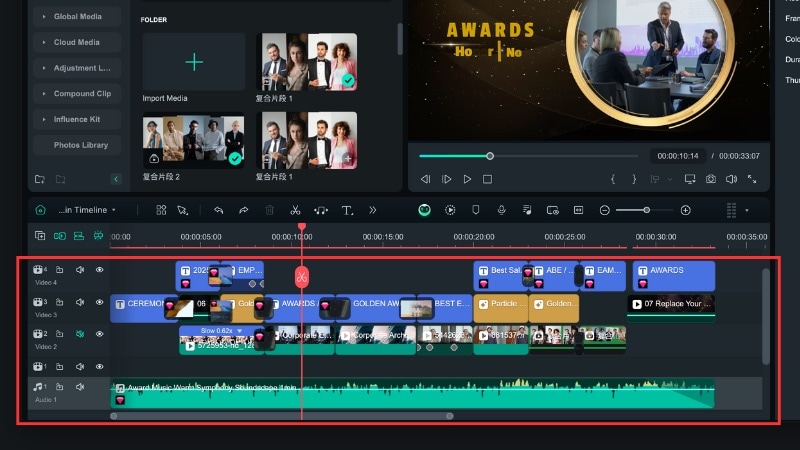Hide the Video 3 track
Image resolution: width=800 pixels, height=450 pixels.
[x=99, y=302]
